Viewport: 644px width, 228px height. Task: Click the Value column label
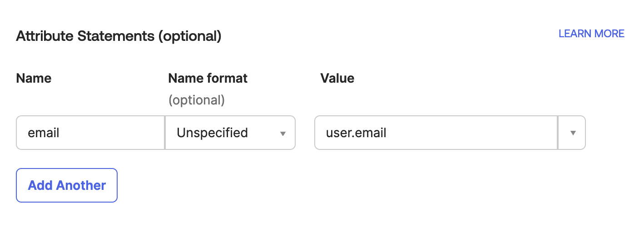point(337,78)
